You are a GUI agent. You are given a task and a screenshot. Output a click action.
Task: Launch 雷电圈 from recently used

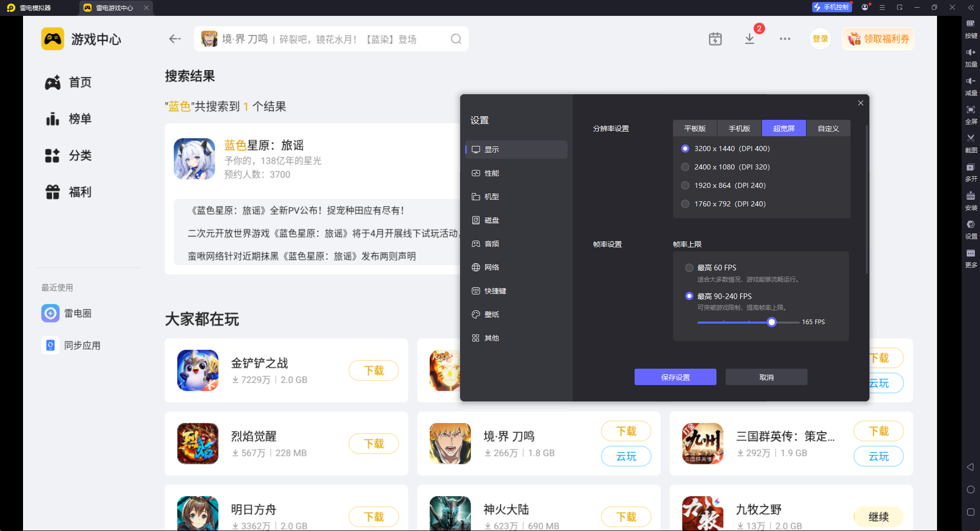click(x=67, y=313)
